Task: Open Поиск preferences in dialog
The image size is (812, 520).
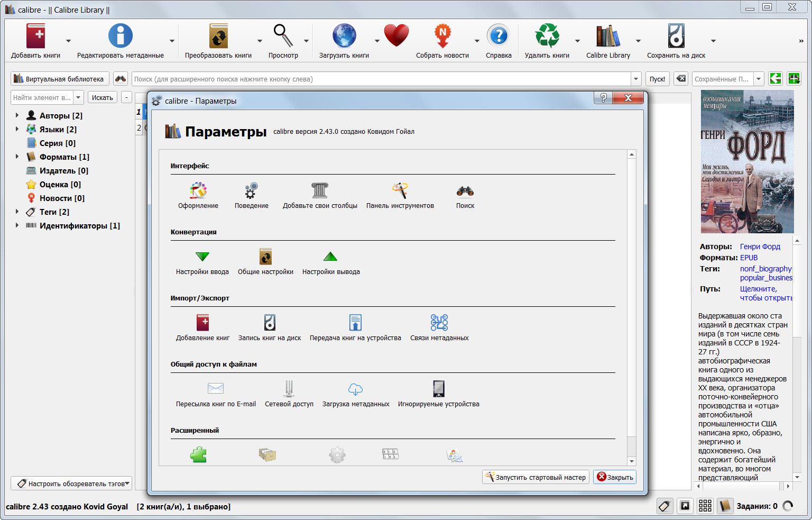Action: (x=465, y=196)
